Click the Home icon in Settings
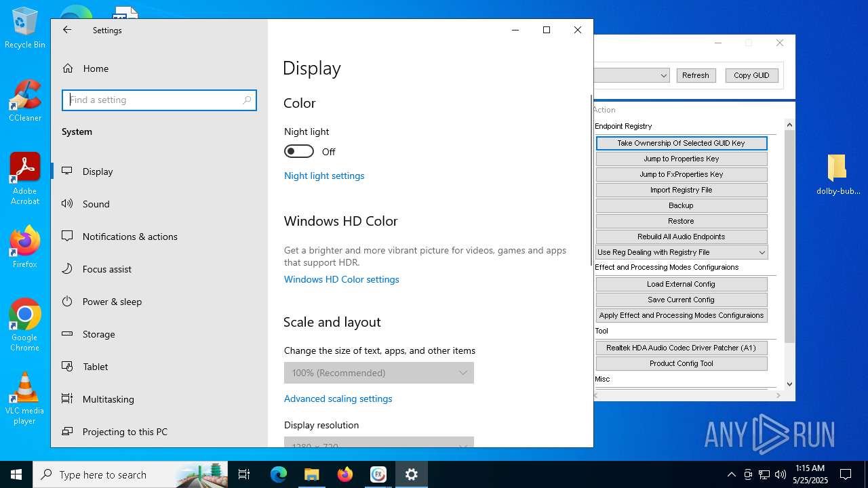The height and width of the screenshot is (488, 868). click(x=67, y=68)
